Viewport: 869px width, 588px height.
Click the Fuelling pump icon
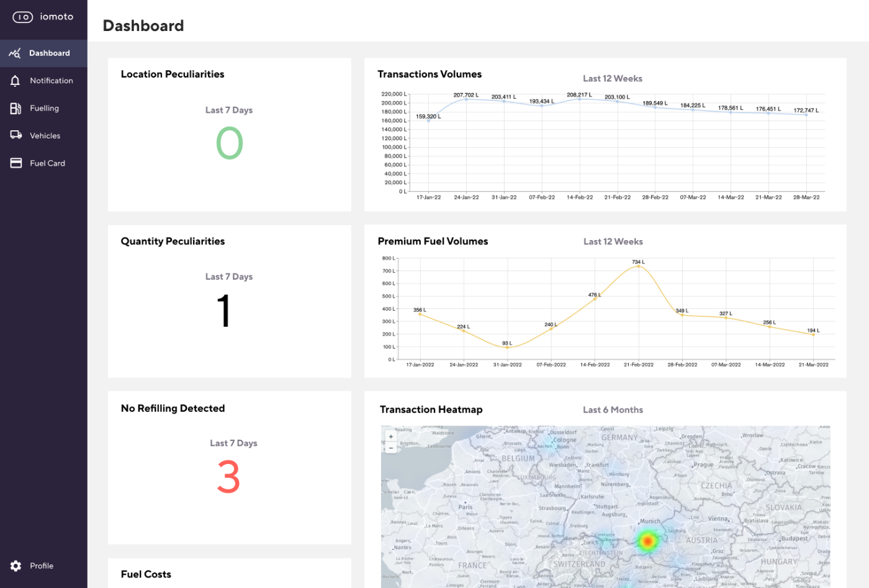(x=16, y=109)
